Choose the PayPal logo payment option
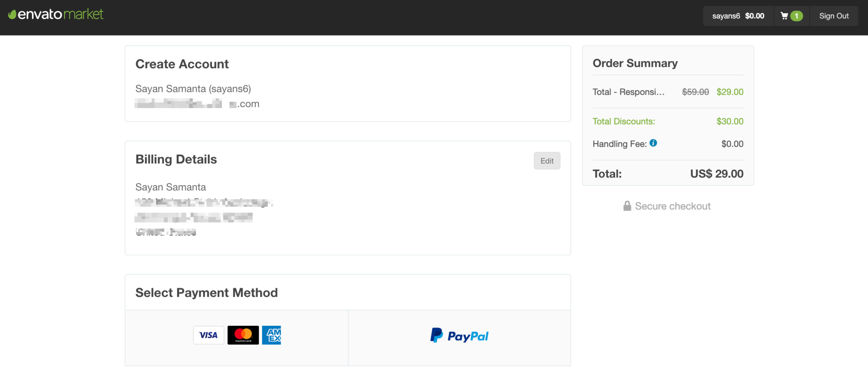The height and width of the screenshot is (369, 868). (459, 336)
